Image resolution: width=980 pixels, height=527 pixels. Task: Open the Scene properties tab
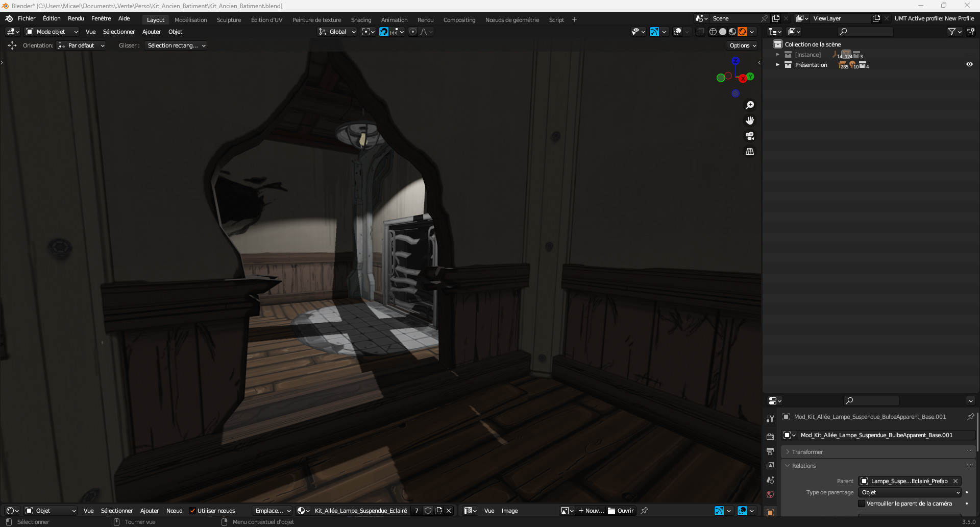click(x=770, y=480)
